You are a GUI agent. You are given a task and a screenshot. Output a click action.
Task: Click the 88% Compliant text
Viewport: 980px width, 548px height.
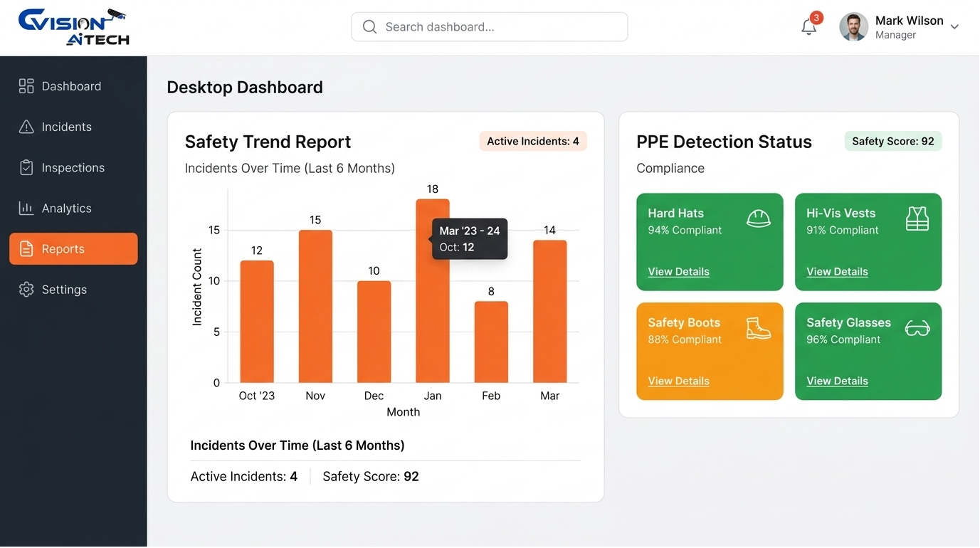click(685, 340)
